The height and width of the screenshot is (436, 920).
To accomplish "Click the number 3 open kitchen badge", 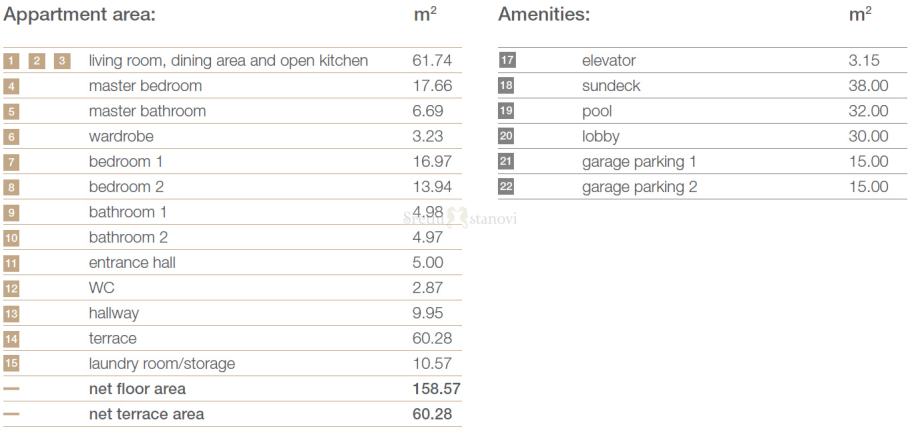I will pyautogui.click(x=62, y=61).
